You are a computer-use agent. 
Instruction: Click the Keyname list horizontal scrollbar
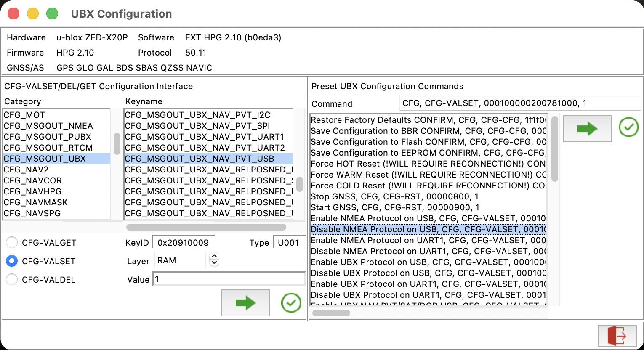[x=206, y=227]
